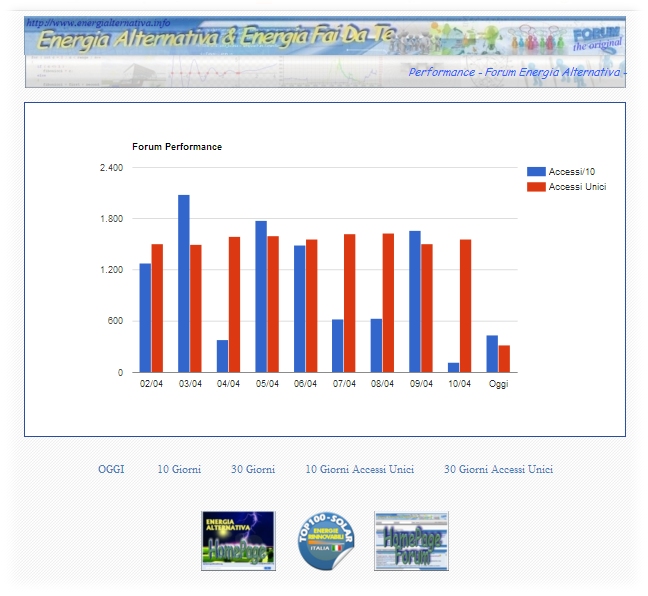648x596 pixels.
Task: Click the 1.800 y-axis value
Action: (x=112, y=219)
